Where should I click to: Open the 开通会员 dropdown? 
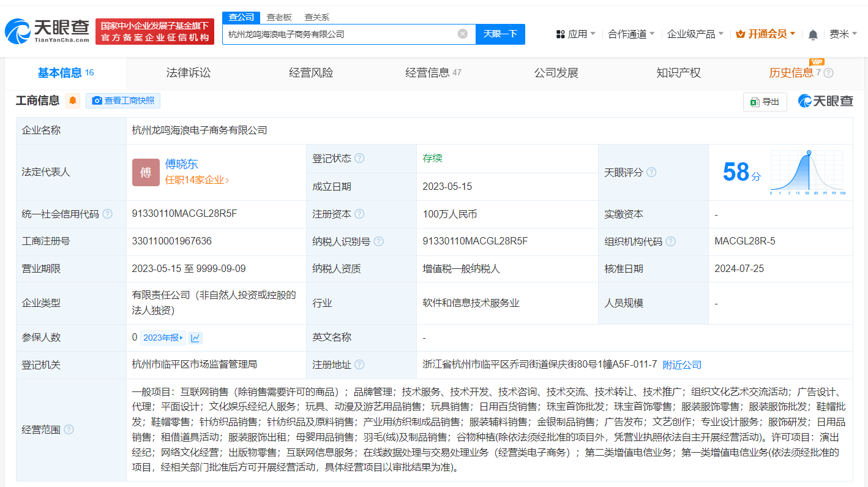coord(766,34)
